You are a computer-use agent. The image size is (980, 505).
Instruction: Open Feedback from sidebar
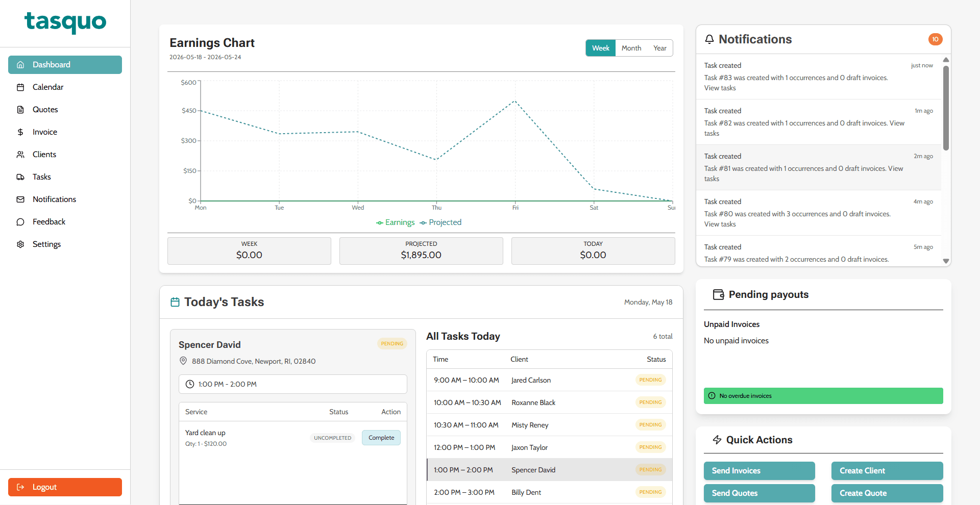65,222
